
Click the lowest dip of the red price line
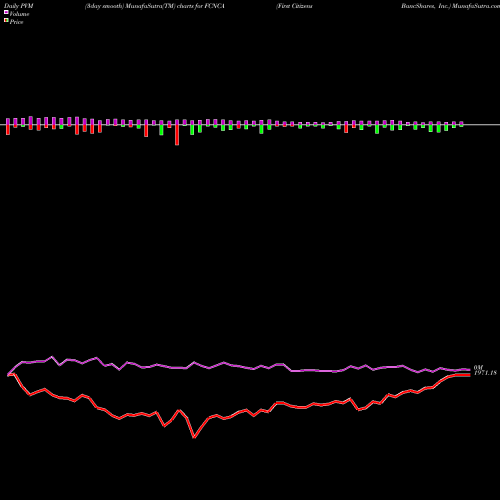coord(194,437)
